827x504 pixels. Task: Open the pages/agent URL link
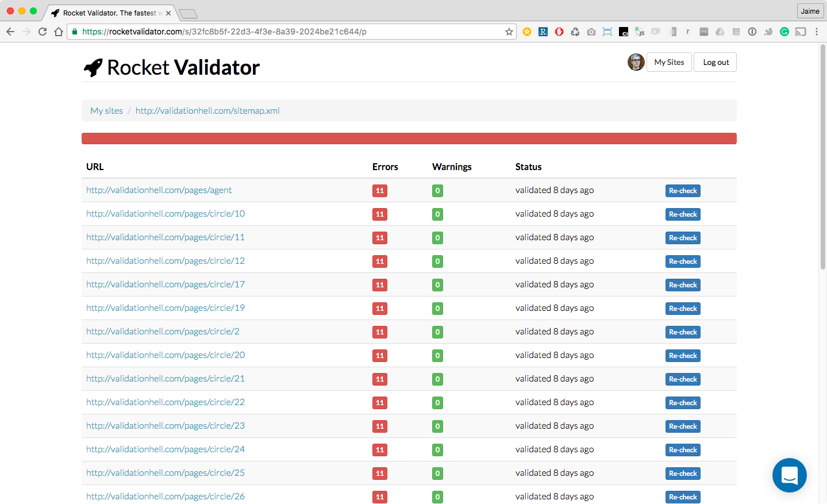click(x=159, y=190)
